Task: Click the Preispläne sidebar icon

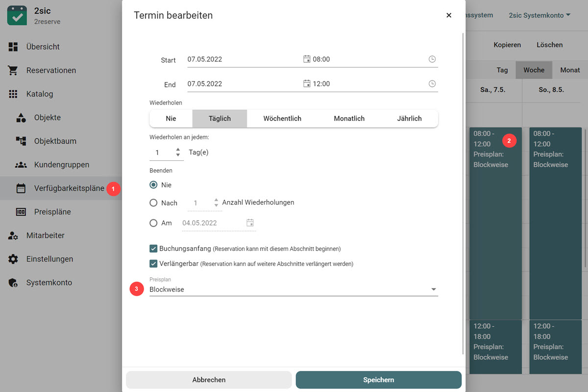Action: click(x=21, y=212)
